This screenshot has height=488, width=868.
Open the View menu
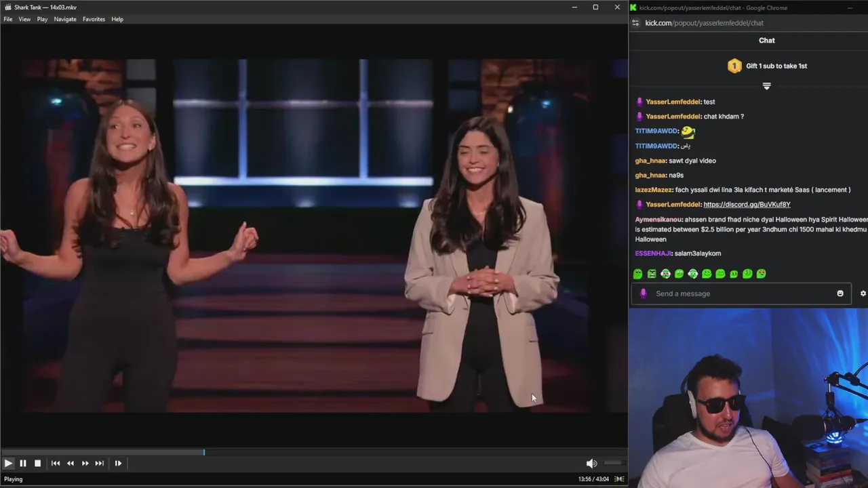(24, 19)
